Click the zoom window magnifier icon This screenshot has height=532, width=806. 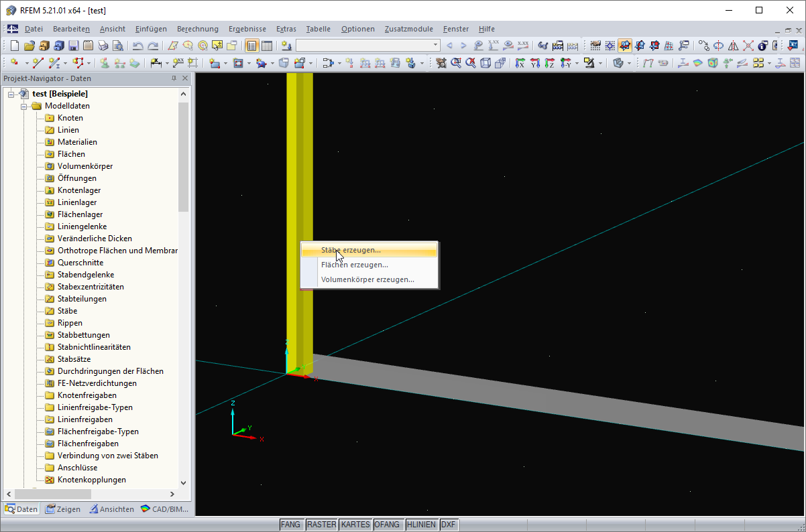tap(456, 62)
